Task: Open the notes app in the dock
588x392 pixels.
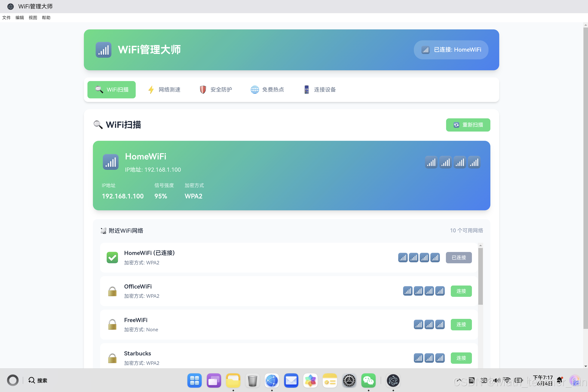Action: 330,381
